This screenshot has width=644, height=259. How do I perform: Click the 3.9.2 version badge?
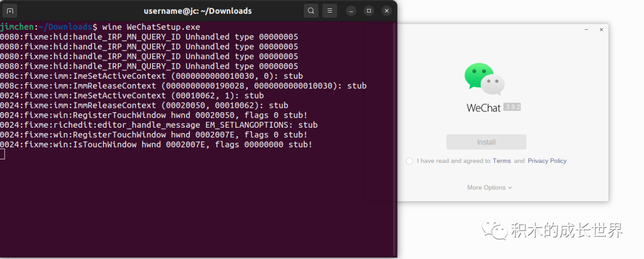click(x=512, y=107)
